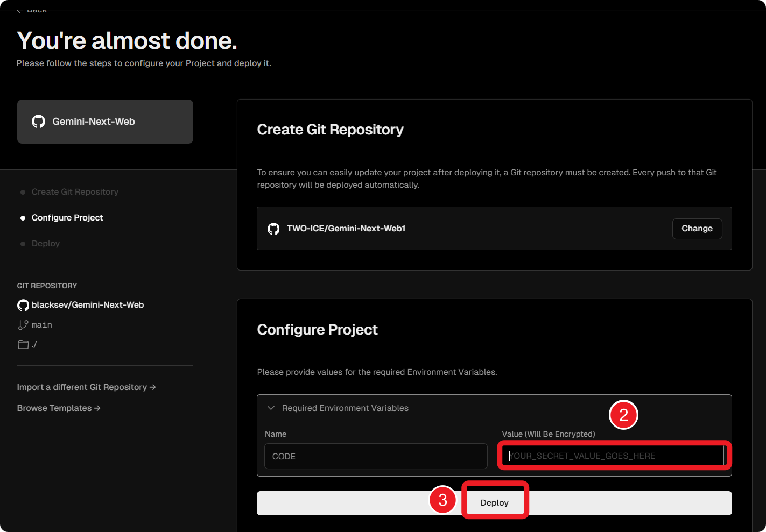Click the Change repository button

(x=697, y=229)
